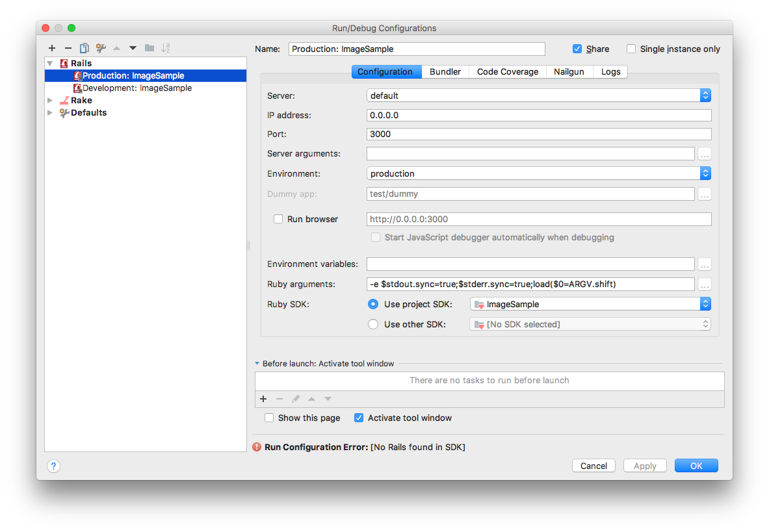Image resolution: width=769 pixels, height=532 pixels.
Task: Open the Environment dropdown
Action: click(x=705, y=173)
